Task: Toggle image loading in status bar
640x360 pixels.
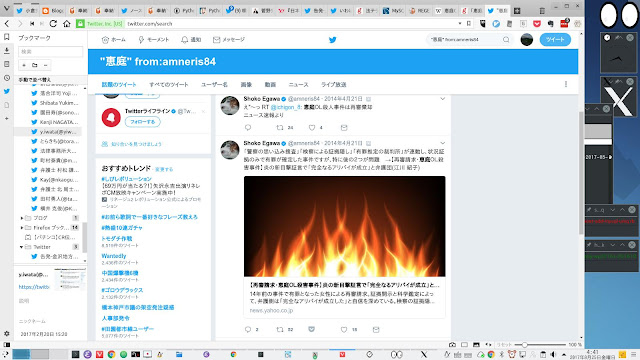Action: coord(476,344)
